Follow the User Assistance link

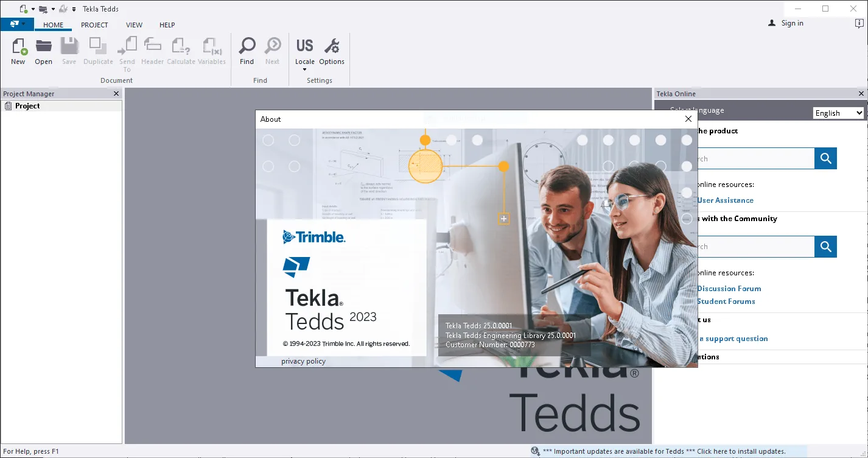point(726,200)
